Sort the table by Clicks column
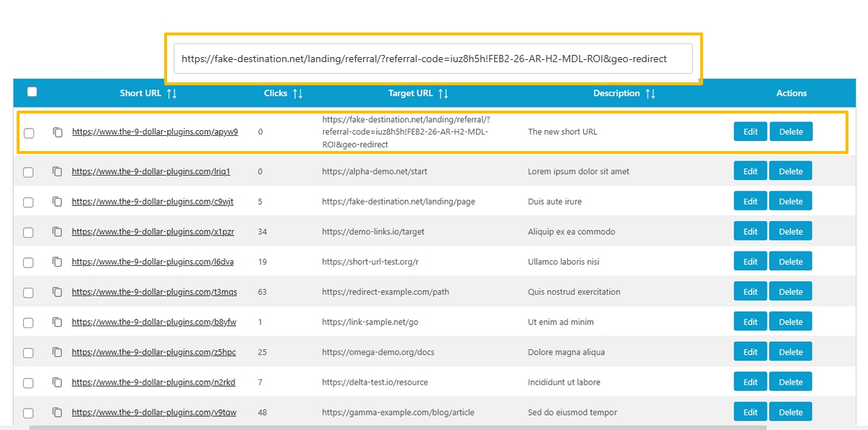Viewport: 868px width, 430px height. (x=299, y=93)
